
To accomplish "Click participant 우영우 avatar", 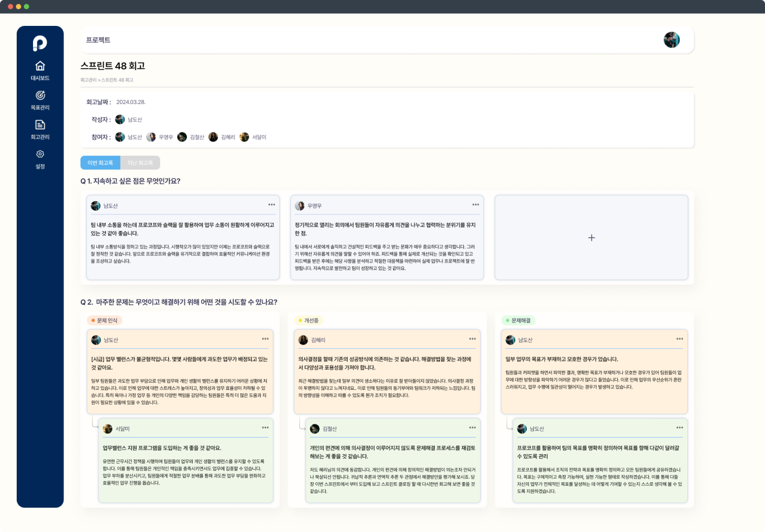I will (151, 137).
